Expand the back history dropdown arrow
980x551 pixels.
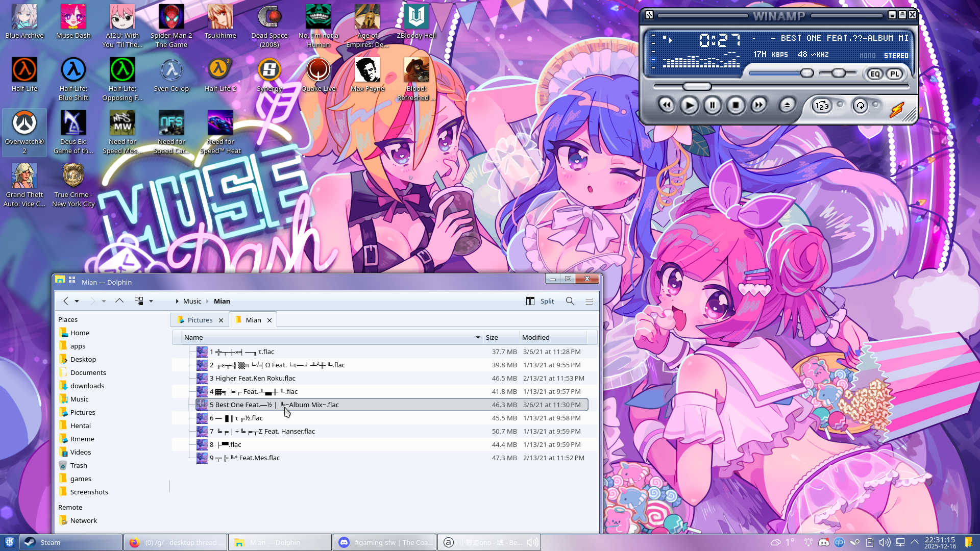pyautogui.click(x=77, y=301)
